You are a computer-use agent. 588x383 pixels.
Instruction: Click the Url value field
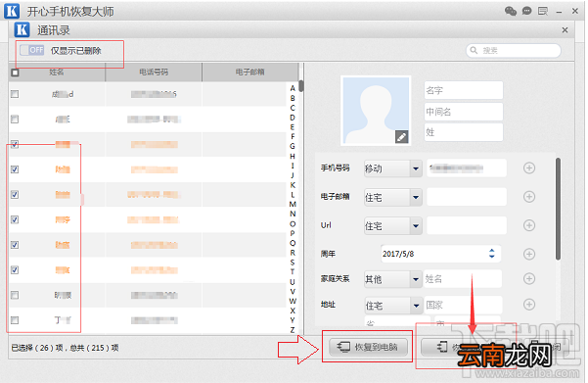(467, 225)
